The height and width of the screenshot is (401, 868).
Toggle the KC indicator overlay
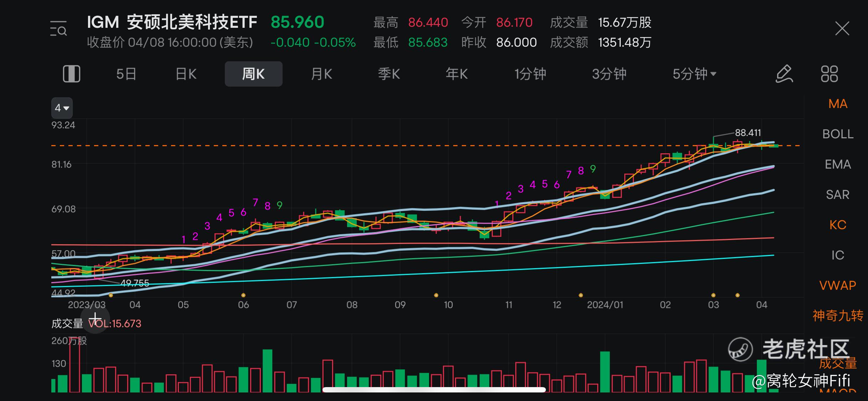tap(838, 225)
